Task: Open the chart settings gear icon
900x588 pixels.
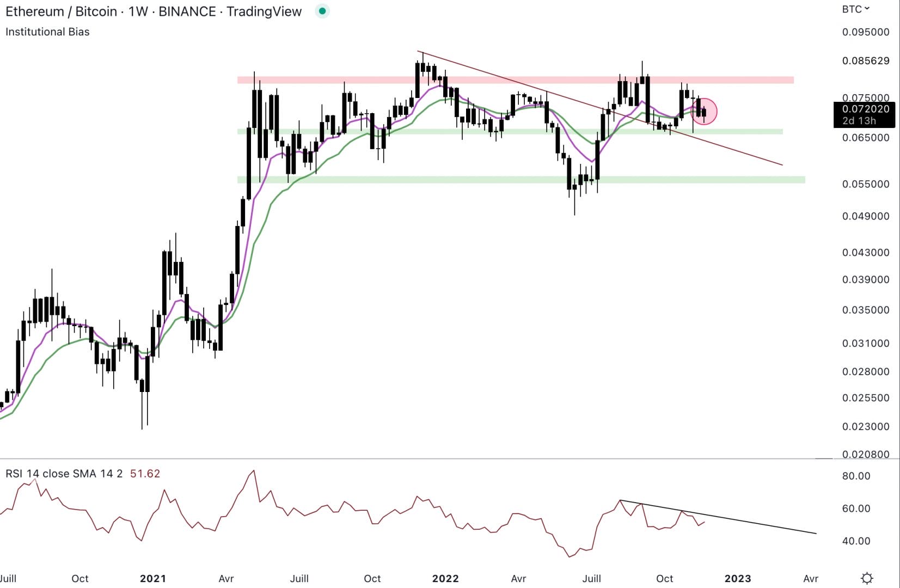Action: coord(868,579)
